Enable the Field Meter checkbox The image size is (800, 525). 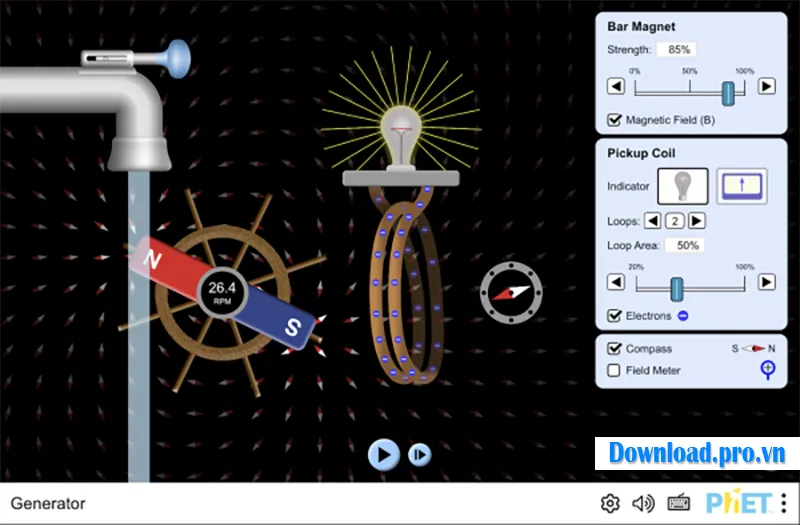tap(614, 370)
